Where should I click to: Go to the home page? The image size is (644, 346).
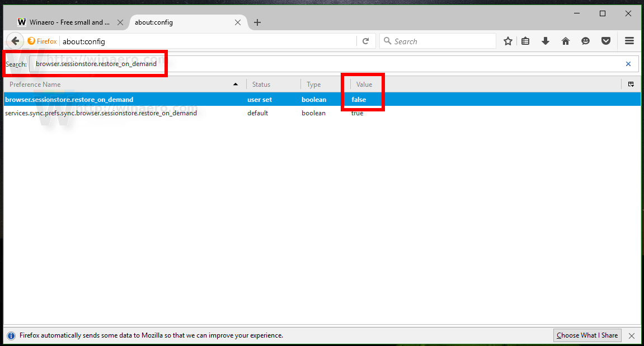[566, 40]
